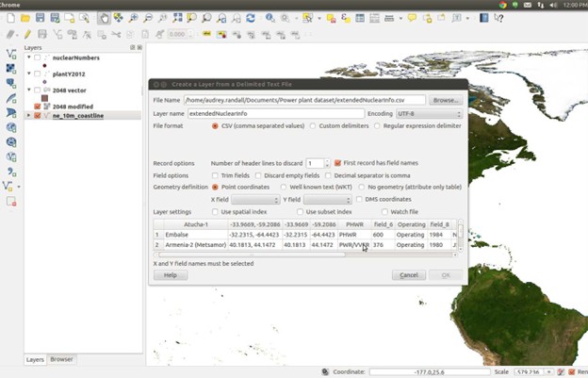The height and width of the screenshot is (378, 588).
Task: Select the Pan Map hand tool
Action: coord(105,18)
